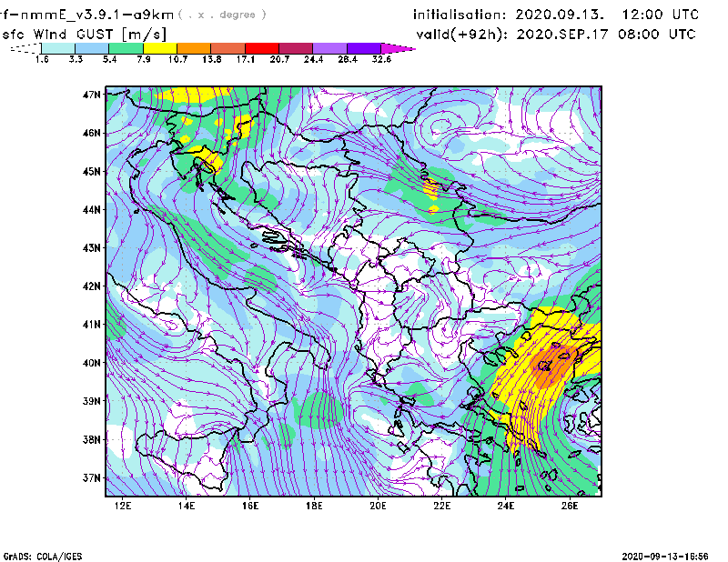Click the legend value 13.8

pyautogui.click(x=212, y=59)
